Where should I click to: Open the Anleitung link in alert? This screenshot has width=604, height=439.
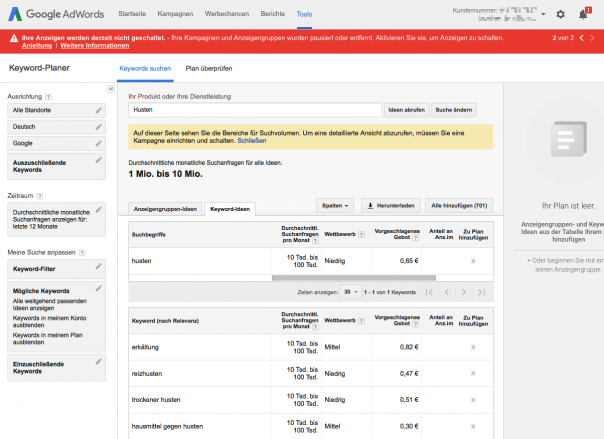[x=37, y=45]
